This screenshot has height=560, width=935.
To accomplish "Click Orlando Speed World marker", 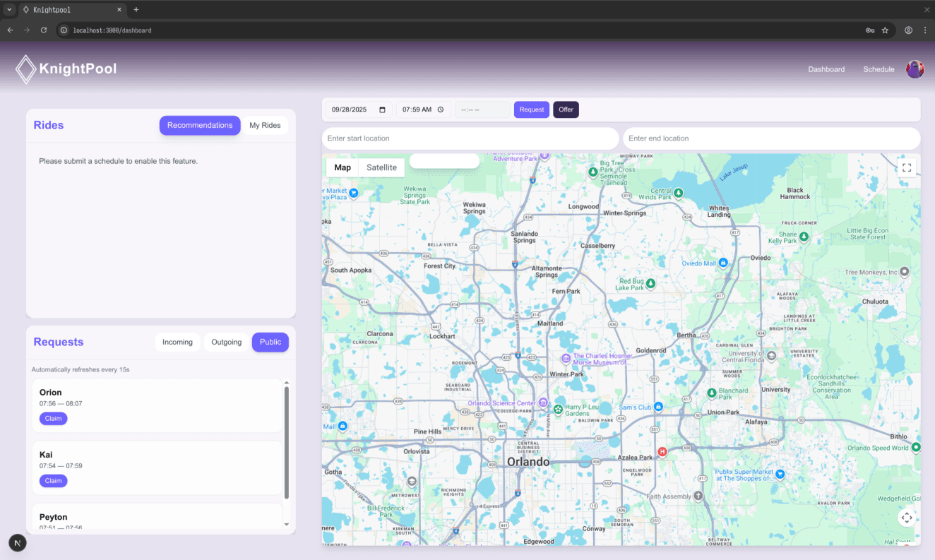I will [x=916, y=447].
